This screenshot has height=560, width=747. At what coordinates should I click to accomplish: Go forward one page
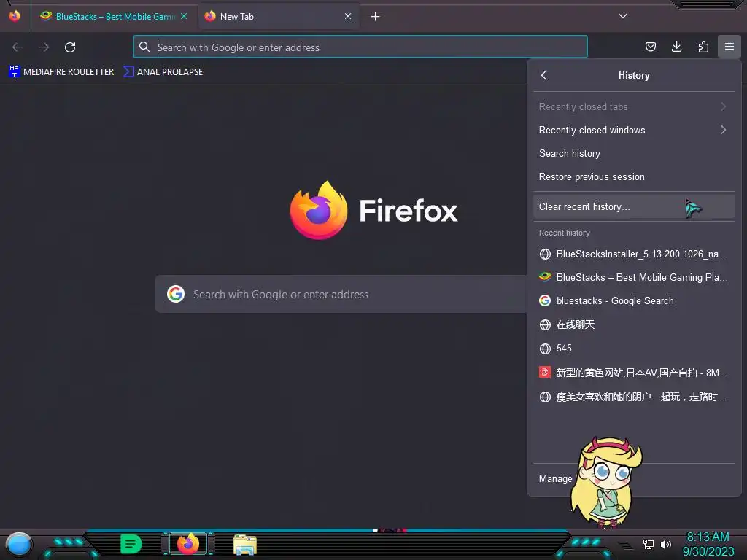[44, 47]
